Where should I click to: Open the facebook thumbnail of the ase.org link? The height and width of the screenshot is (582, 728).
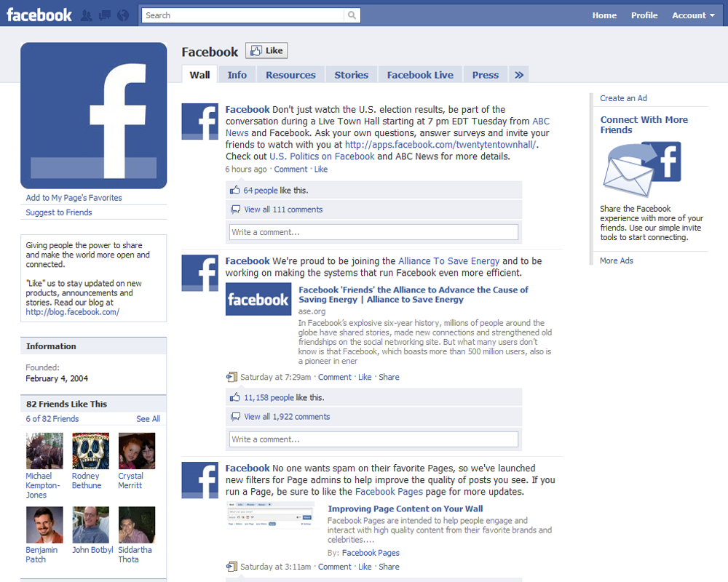coord(258,299)
